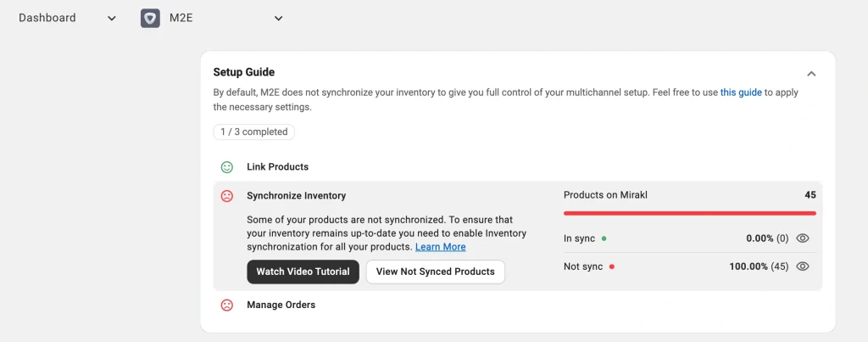The image size is (868, 342).
Task: Select the Manage Orders step
Action: pos(281,305)
